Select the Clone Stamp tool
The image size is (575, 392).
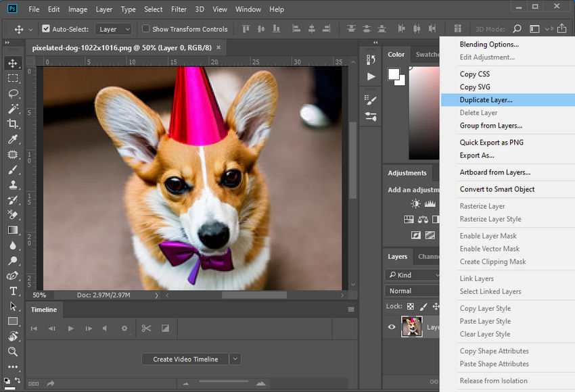13,185
